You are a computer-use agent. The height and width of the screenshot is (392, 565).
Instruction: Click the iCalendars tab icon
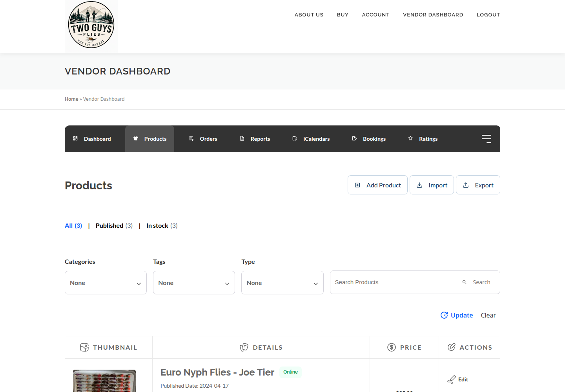pos(295,138)
